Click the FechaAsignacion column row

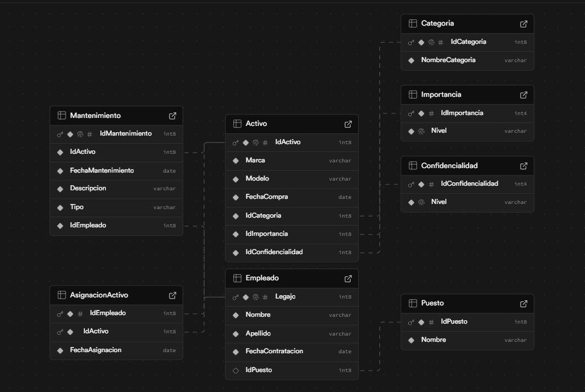point(96,350)
